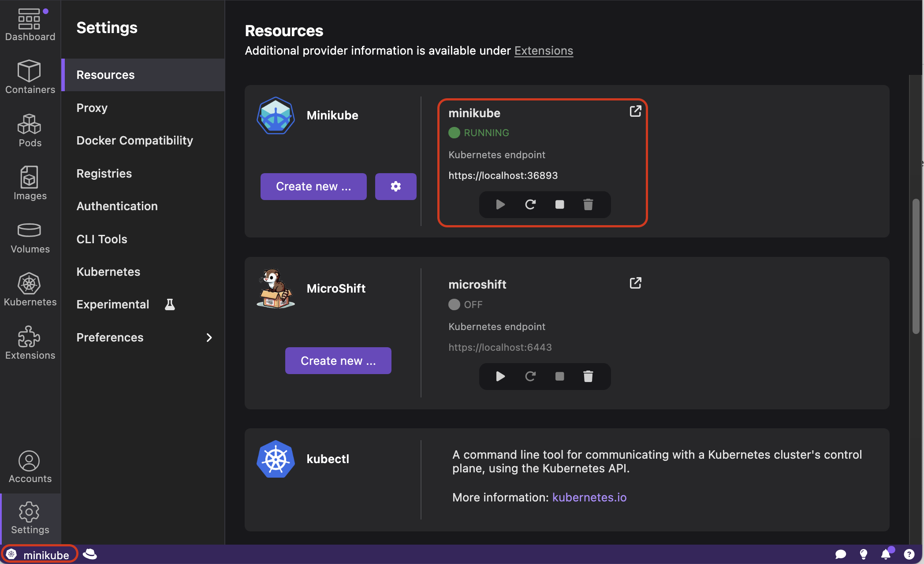This screenshot has height=564, width=924.
Task: Open Minikube provider settings gear button
Action: [x=395, y=186]
